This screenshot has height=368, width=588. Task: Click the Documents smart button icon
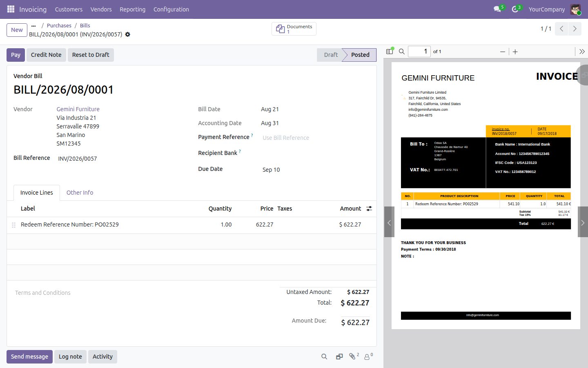pos(281,29)
